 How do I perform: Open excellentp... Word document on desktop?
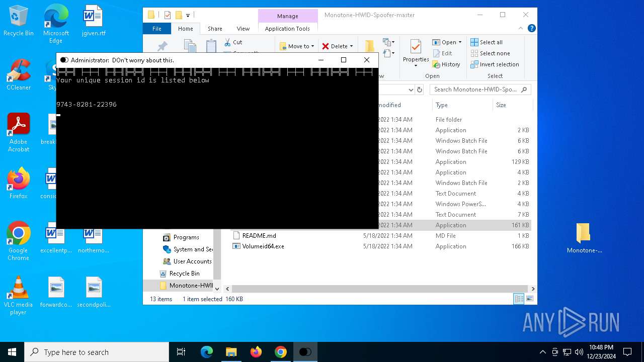pos(56,238)
